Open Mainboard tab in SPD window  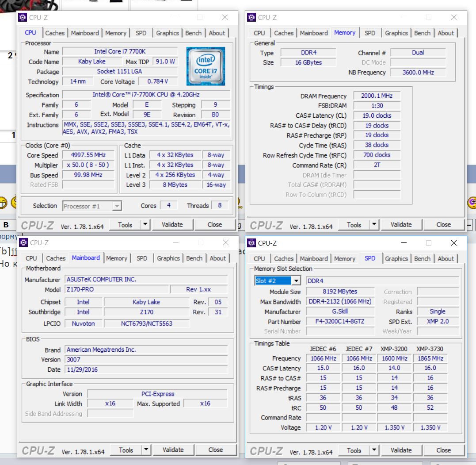pos(314,259)
